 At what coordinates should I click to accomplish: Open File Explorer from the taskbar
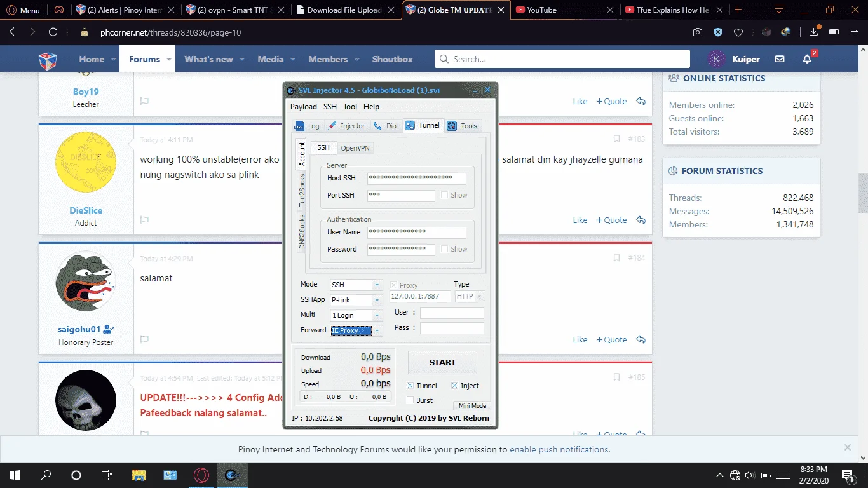coord(139,475)
